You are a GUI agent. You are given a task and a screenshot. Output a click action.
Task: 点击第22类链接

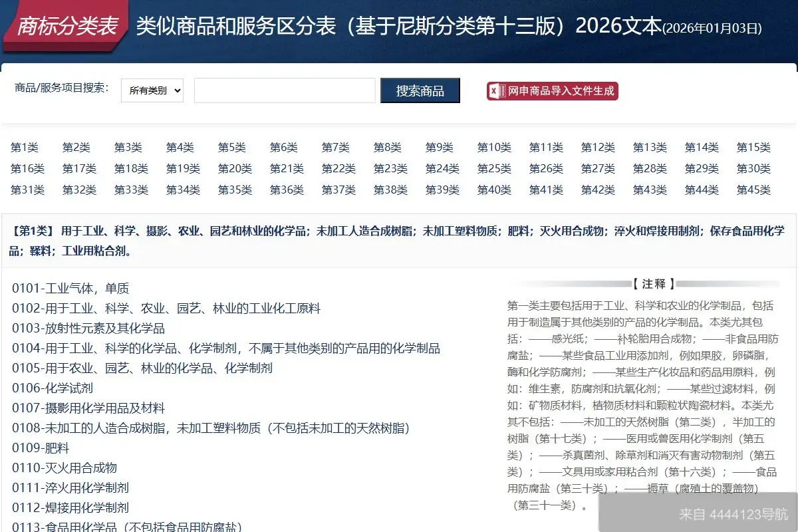338,168
